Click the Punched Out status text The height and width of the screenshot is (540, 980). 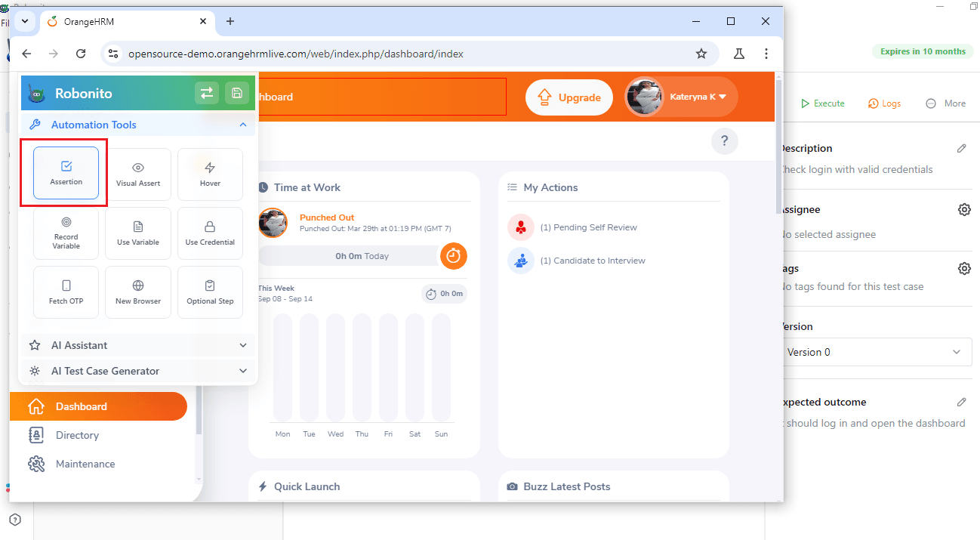pos(327,218)
